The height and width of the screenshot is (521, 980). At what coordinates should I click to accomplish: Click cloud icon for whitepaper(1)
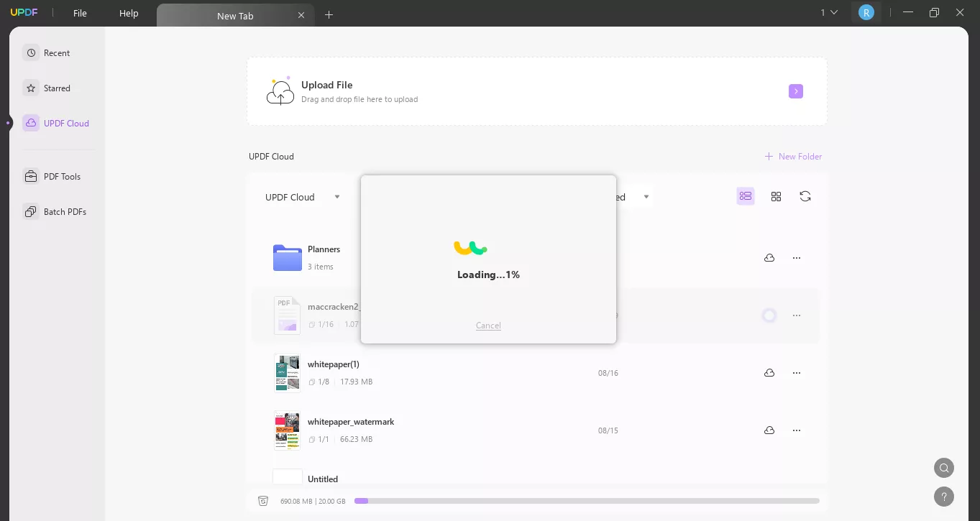[769, 373]
